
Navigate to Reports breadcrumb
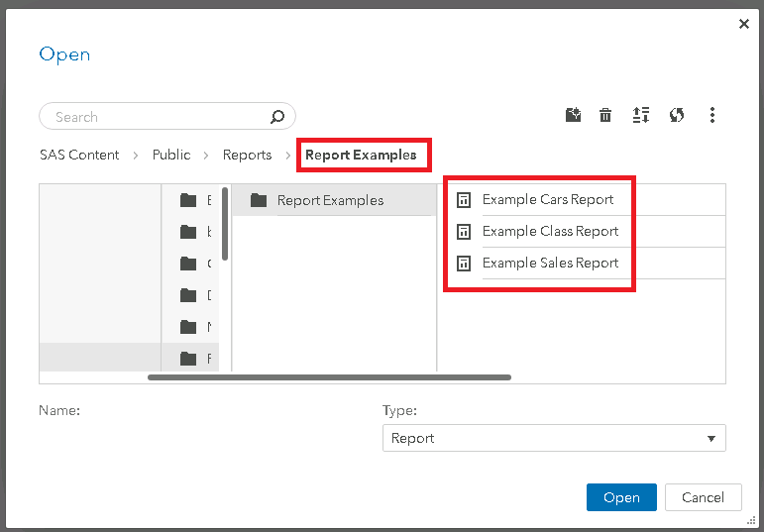pos(247,156)
